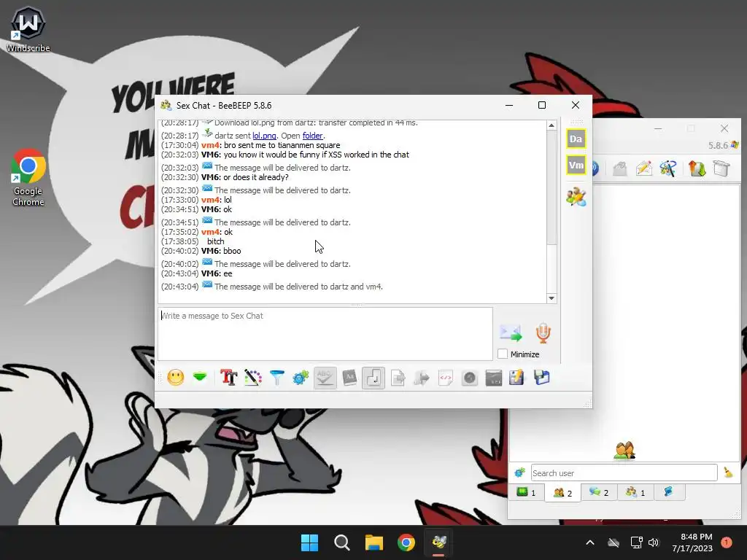Focus the Write a message to Sex Chat field
This screenshot has height=560, width=747.
[x=325, y=334]
